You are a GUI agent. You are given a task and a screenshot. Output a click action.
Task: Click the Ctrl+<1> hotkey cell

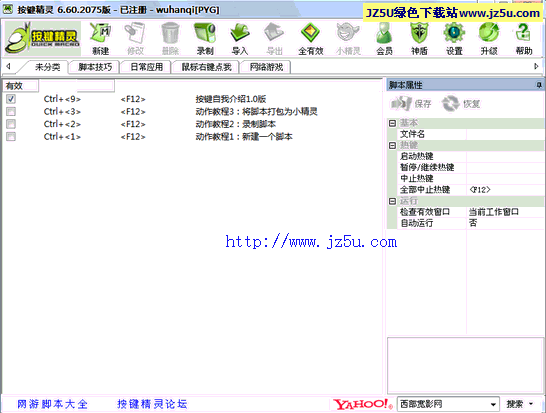pyautogui.click(x=62, y=137)
